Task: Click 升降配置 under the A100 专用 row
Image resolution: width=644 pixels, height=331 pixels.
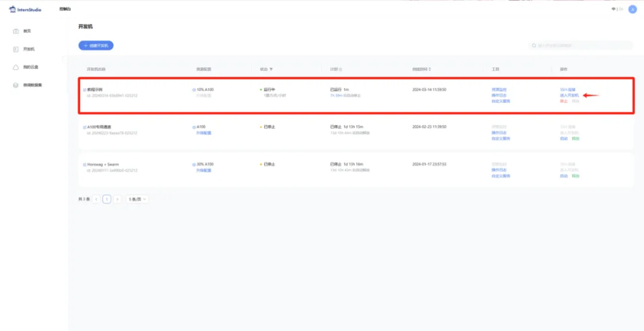Action: 204,133
